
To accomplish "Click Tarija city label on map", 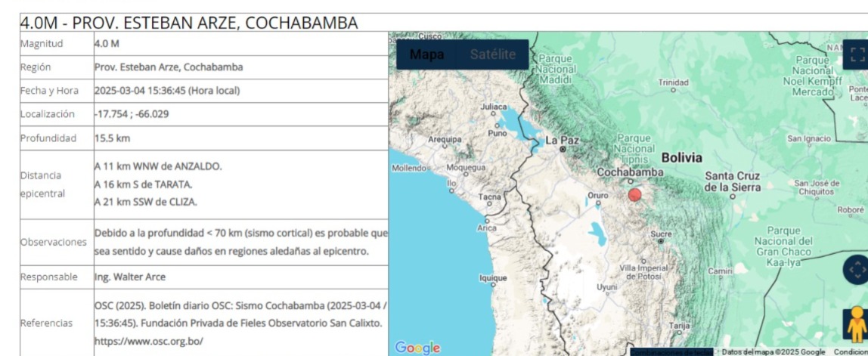I will pos(679,326).
